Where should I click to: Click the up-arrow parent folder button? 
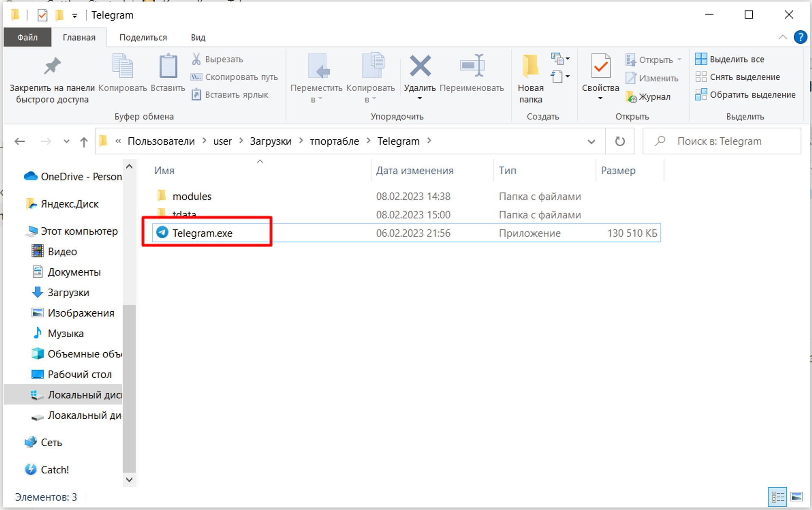pyautogui.click(x=84, y=142)
